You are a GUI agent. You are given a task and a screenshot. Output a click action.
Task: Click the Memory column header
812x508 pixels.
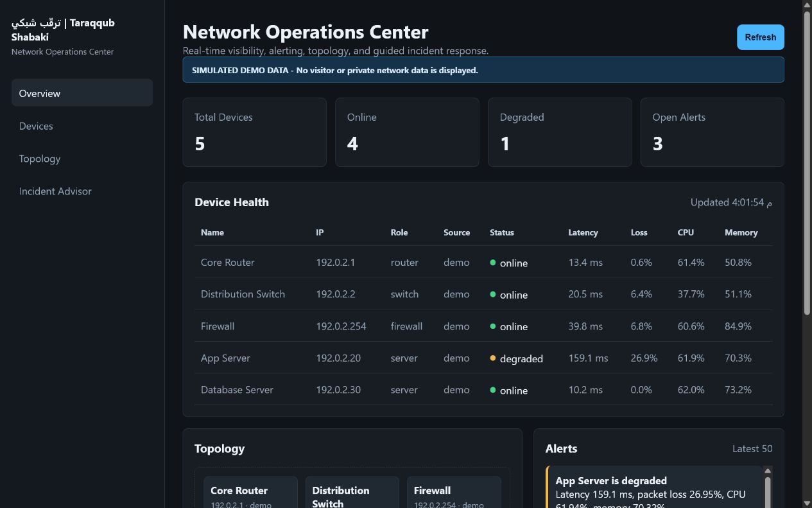coord(741,232)
